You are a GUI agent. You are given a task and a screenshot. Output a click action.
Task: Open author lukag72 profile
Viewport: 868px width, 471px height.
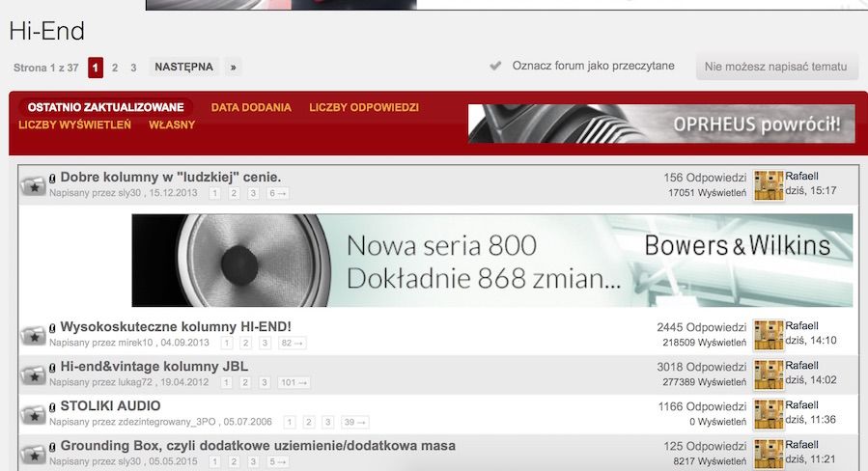pos(135,382)
